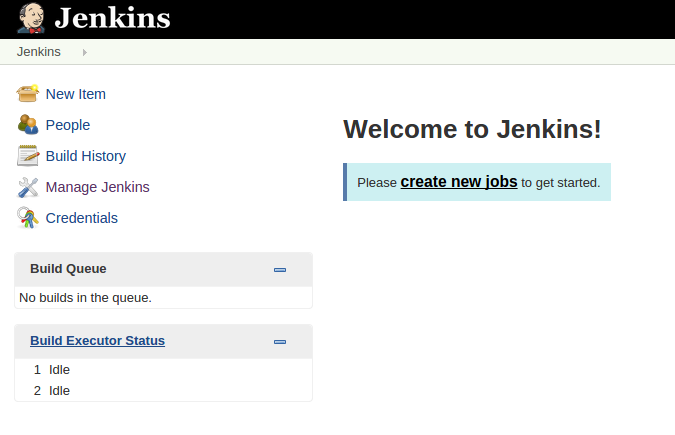This screenshot has width=675, height=435.
Task: Select executor 1 Idle row
Action: pyautogui.click(x=164, y=370)
